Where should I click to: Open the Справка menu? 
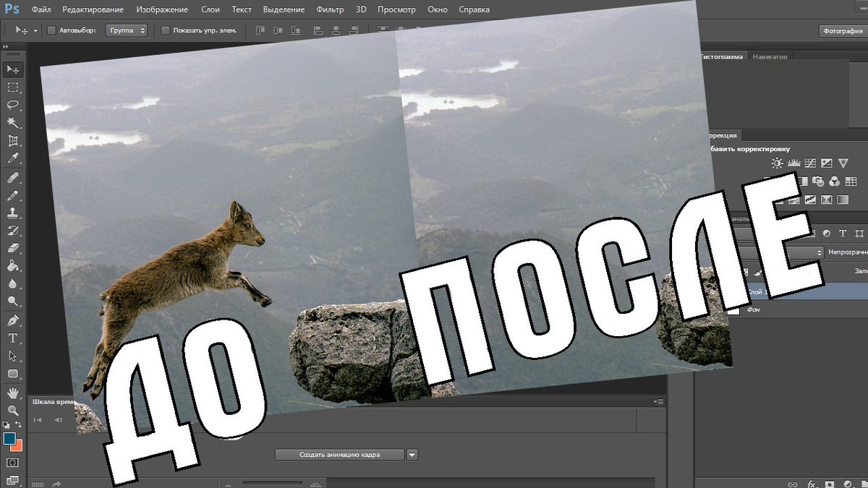click(x=474, y=9)
